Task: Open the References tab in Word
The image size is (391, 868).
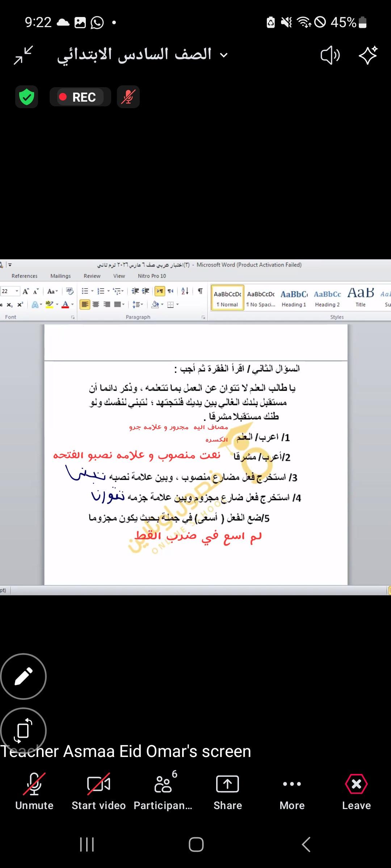Action: 24,276
